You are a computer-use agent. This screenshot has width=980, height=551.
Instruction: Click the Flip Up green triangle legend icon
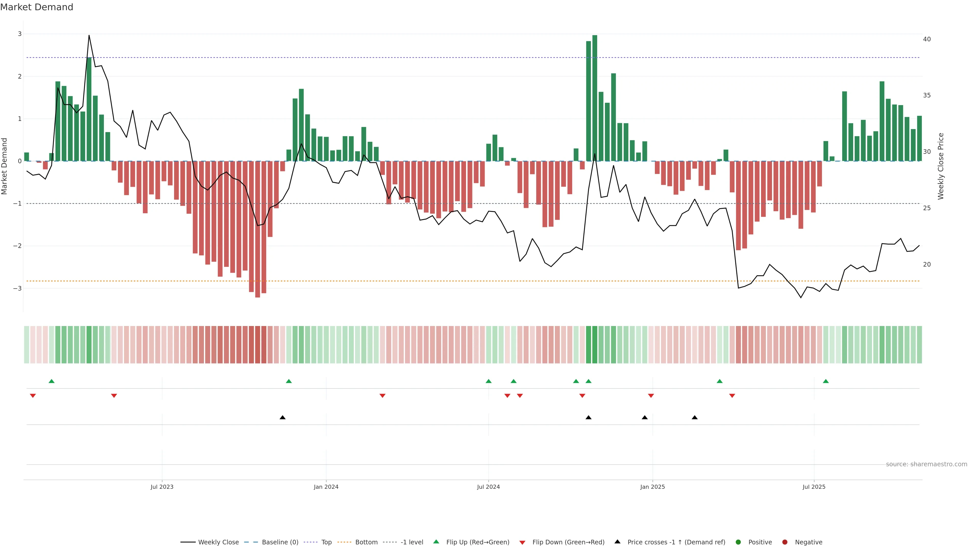[x=436, y=542]
